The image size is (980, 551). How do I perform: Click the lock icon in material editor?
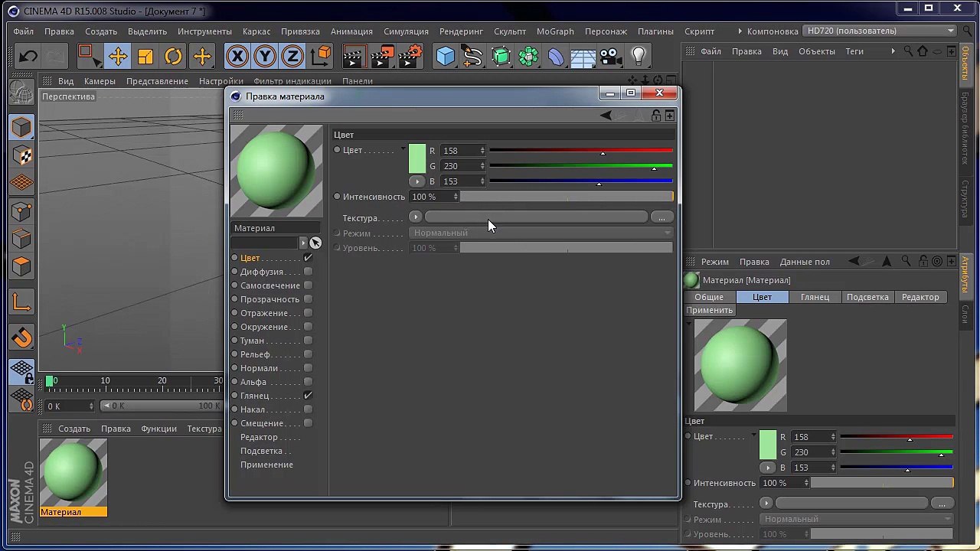[x=656, y=116]
